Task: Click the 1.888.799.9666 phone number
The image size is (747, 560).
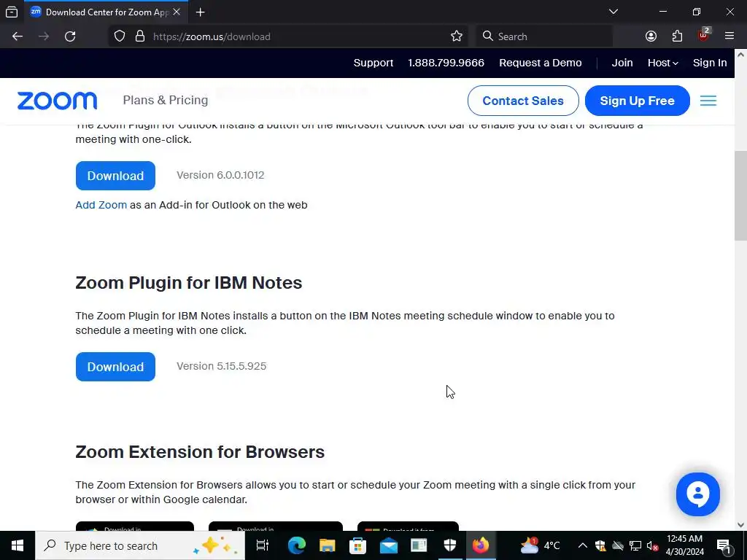Action: (446, 63)
